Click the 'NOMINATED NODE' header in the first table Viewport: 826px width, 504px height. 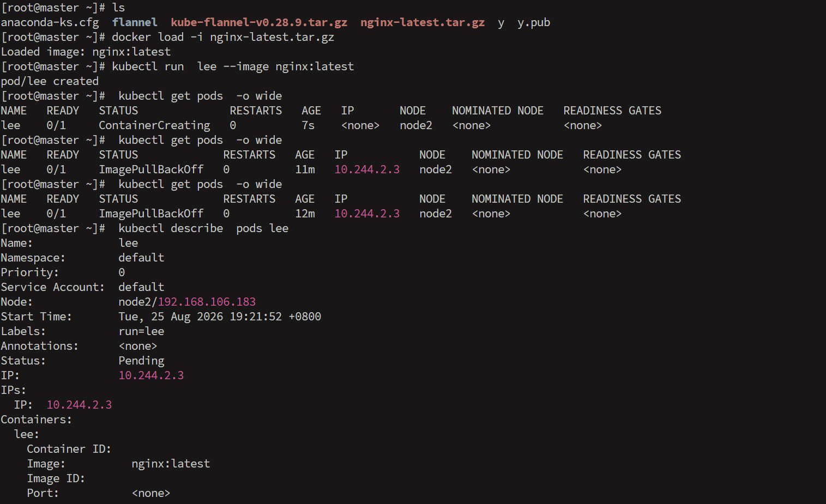[498, 111]
